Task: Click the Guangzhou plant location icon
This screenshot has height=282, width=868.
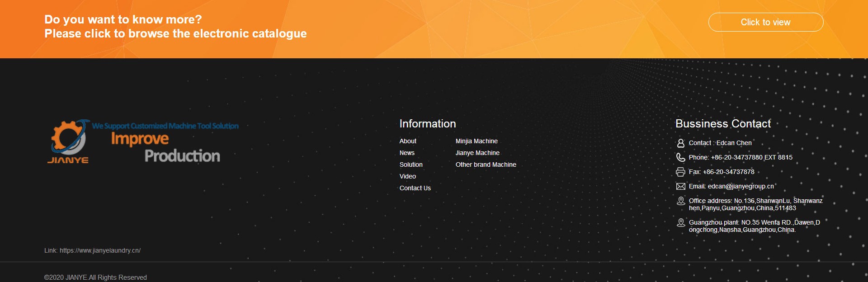Action: coord(680,223)
